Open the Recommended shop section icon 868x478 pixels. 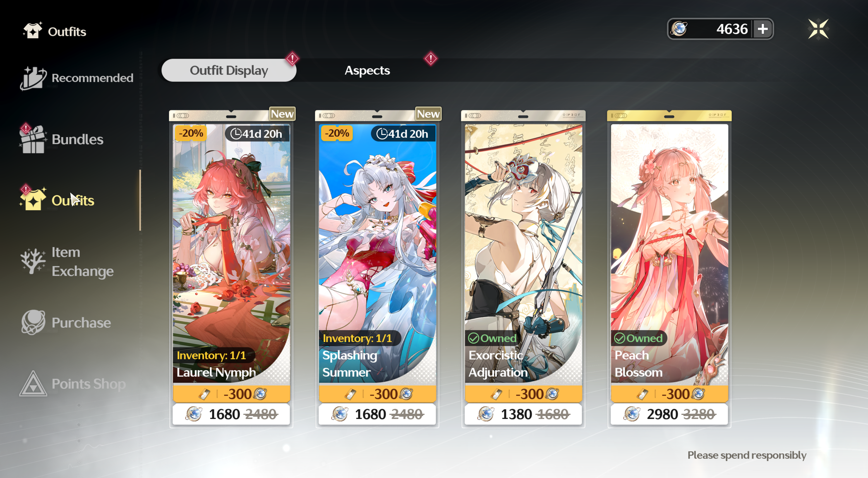pos(33,78)
